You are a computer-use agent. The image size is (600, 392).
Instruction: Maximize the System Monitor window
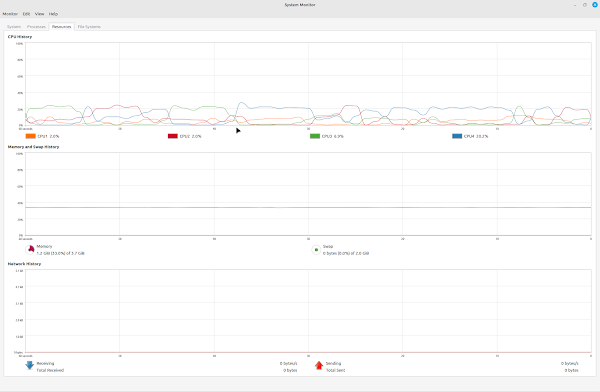(585, 5)
